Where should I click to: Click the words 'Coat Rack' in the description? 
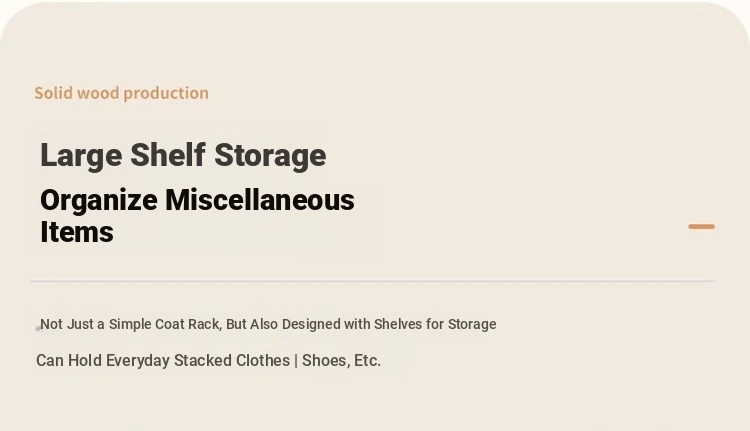tap(188, 324)
